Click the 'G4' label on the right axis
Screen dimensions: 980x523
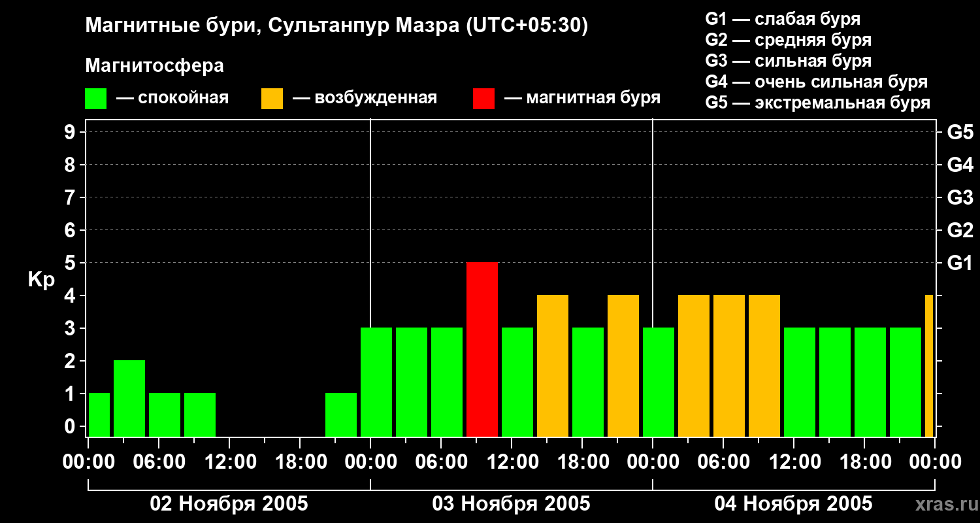(960, 165)
